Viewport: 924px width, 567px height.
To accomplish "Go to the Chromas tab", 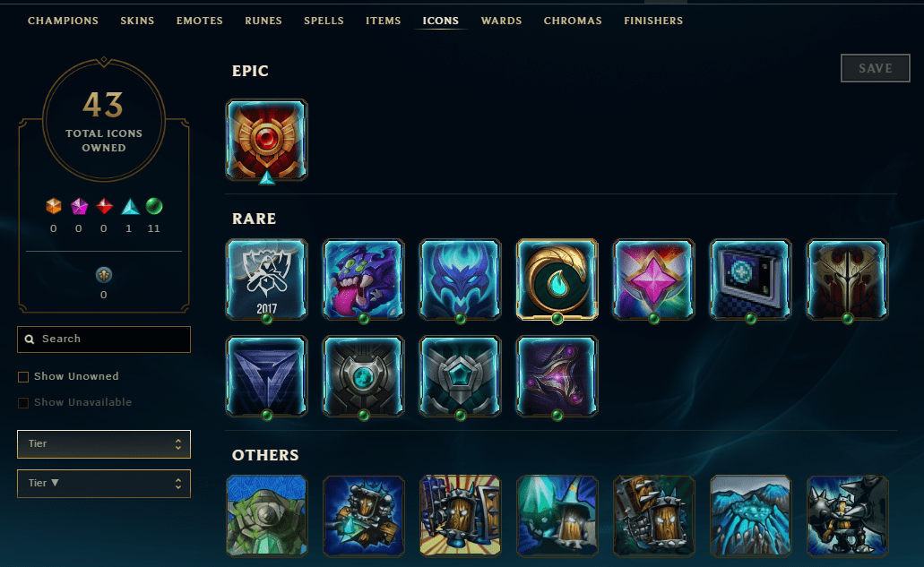I will 573,21.
